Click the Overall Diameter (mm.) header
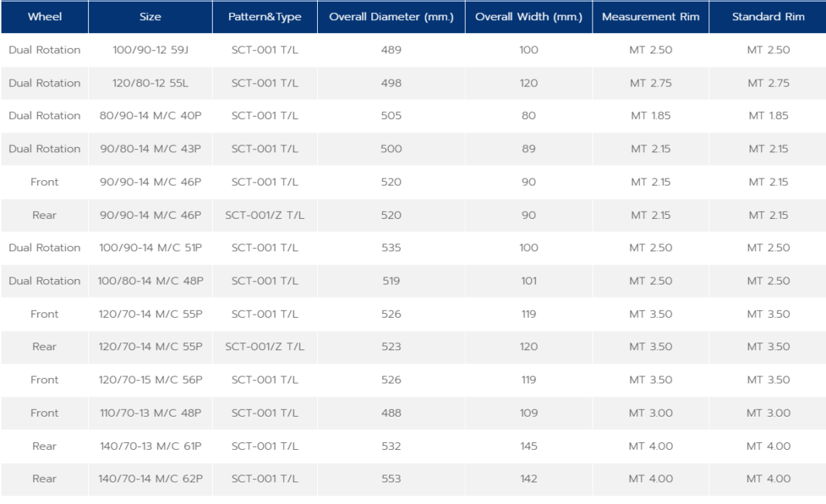This screenshot has width=826, height=504. tap(391, 17)
